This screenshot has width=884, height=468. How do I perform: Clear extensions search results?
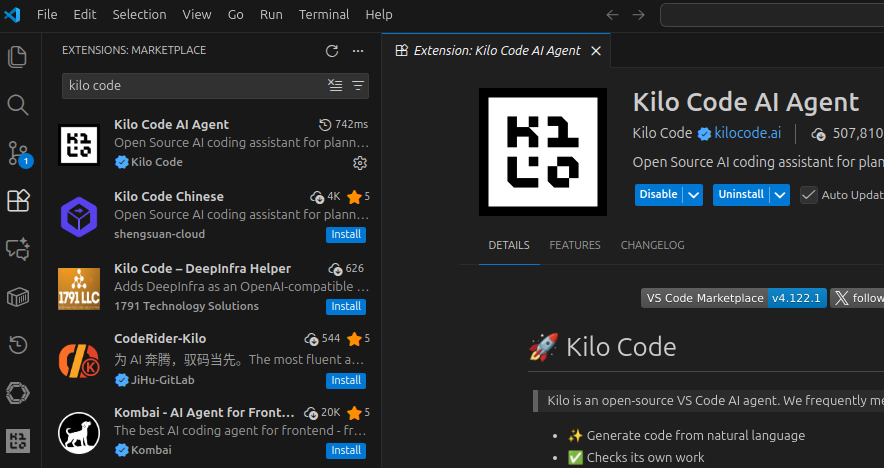(335, 85)
